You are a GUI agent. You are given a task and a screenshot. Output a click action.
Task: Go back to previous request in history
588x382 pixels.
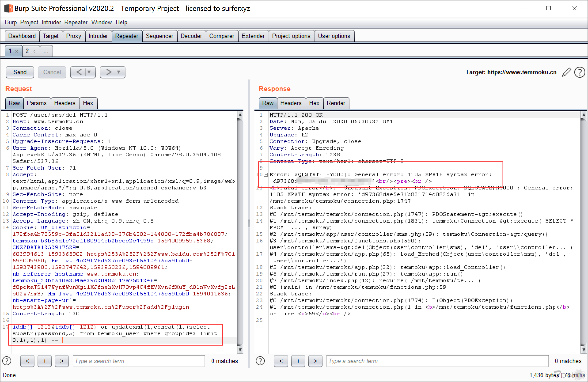click(79, 72)
